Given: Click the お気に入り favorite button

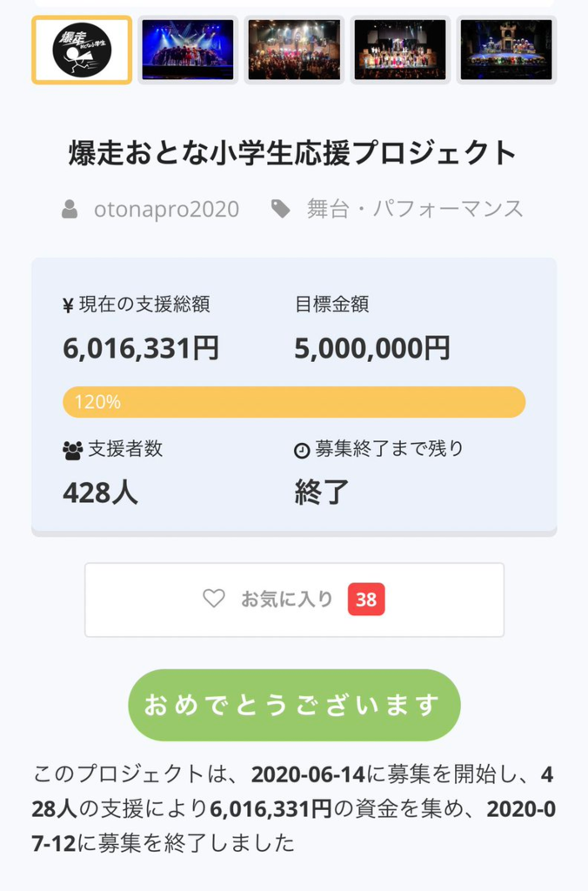Looking at the screenshot, I should coord(294,600).
